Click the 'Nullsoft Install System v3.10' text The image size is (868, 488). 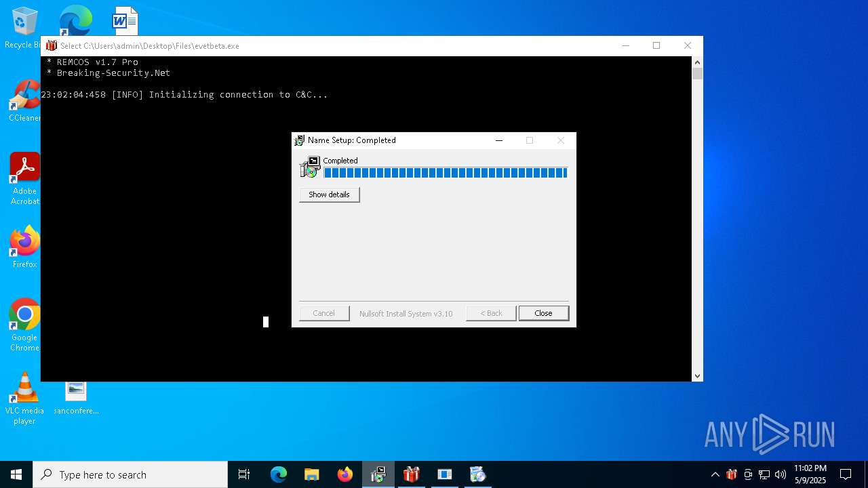pos(406,314)
